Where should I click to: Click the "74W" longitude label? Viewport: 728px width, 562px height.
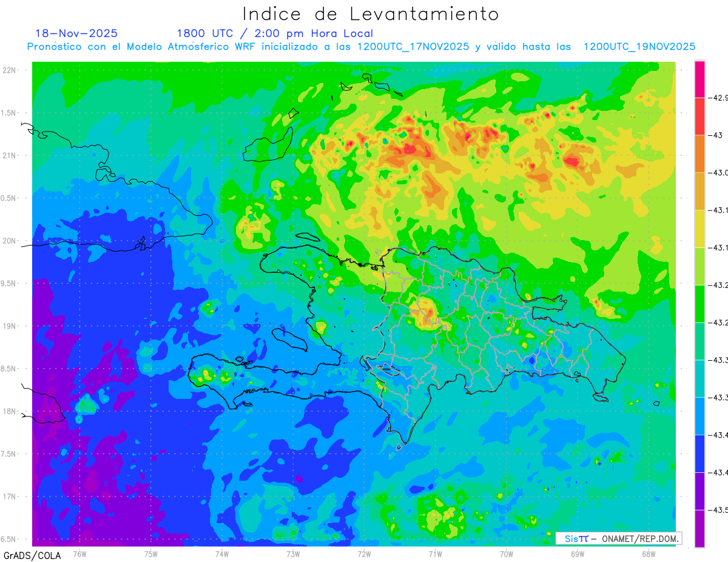coord(221,553)
